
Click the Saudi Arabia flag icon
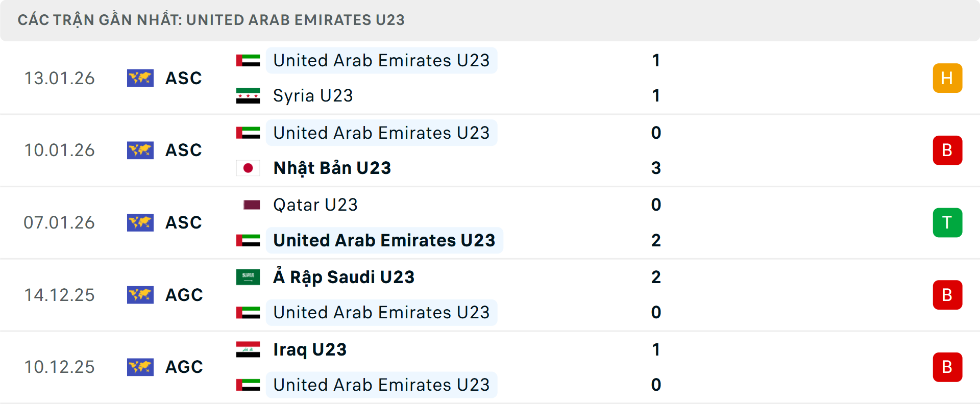point(248,277)
